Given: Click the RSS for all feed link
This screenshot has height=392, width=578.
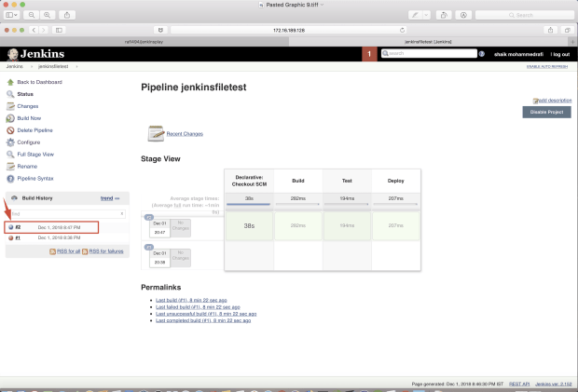Looking at the screenshot, I should point(68,251).
